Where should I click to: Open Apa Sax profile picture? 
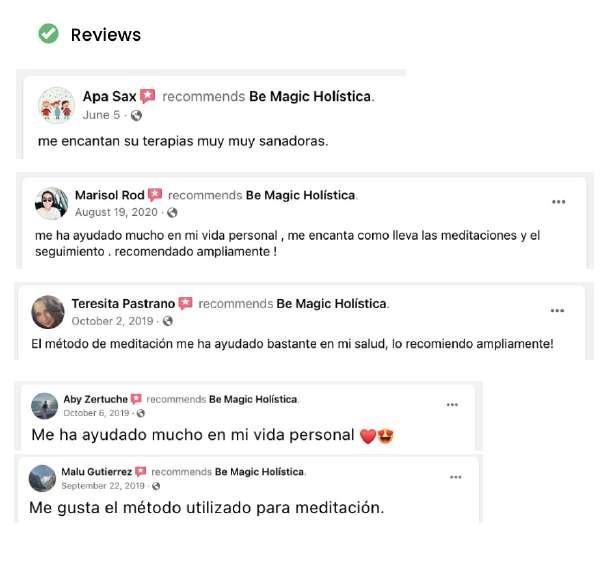click(56, 105)
